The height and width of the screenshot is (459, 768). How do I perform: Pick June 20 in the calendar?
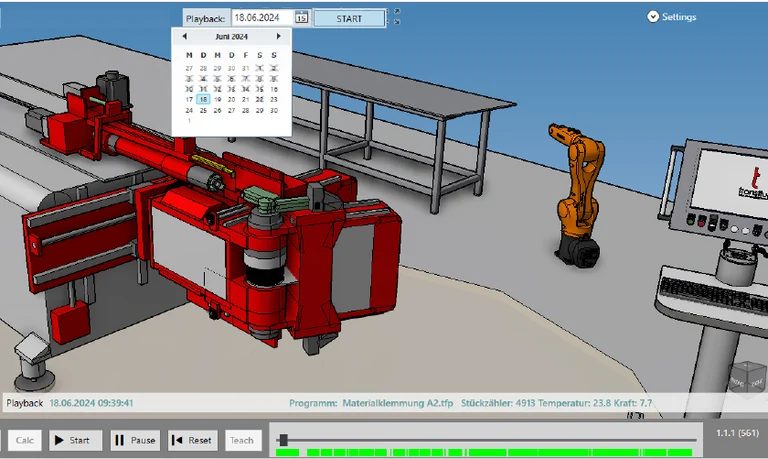pos(232,99)
